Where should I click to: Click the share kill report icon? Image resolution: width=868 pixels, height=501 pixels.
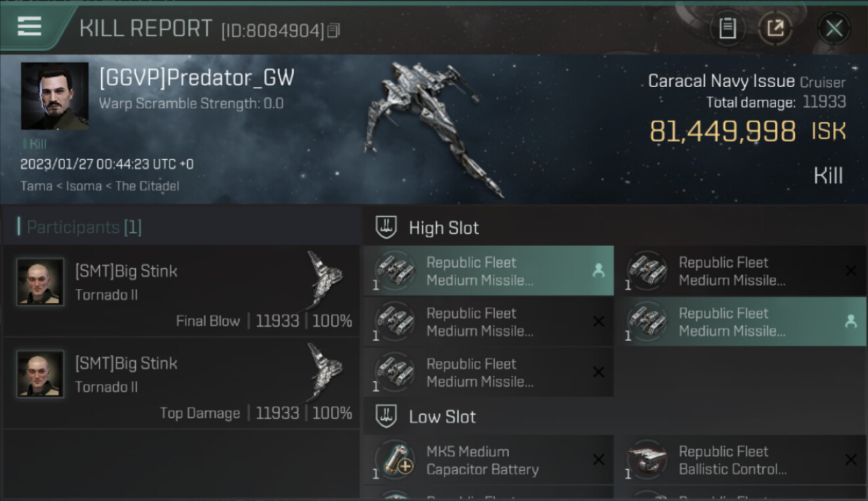[775, 28]
